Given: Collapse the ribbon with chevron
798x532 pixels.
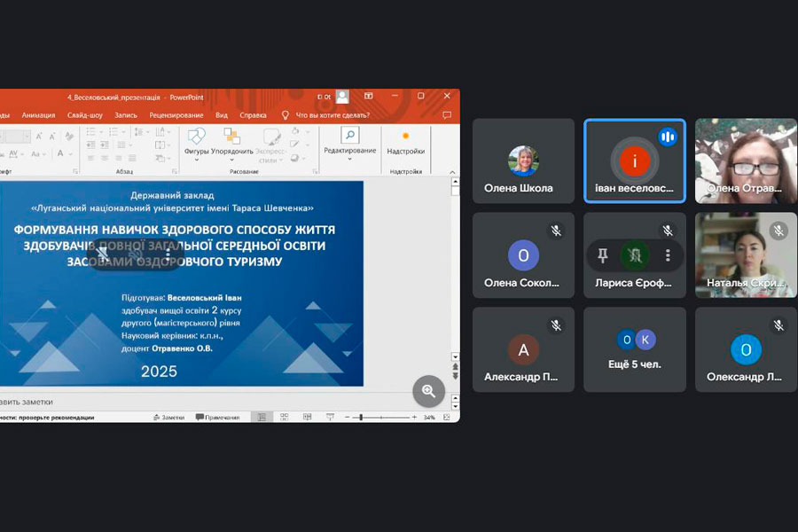Looking at the screenshot, I should pos(452,172).
